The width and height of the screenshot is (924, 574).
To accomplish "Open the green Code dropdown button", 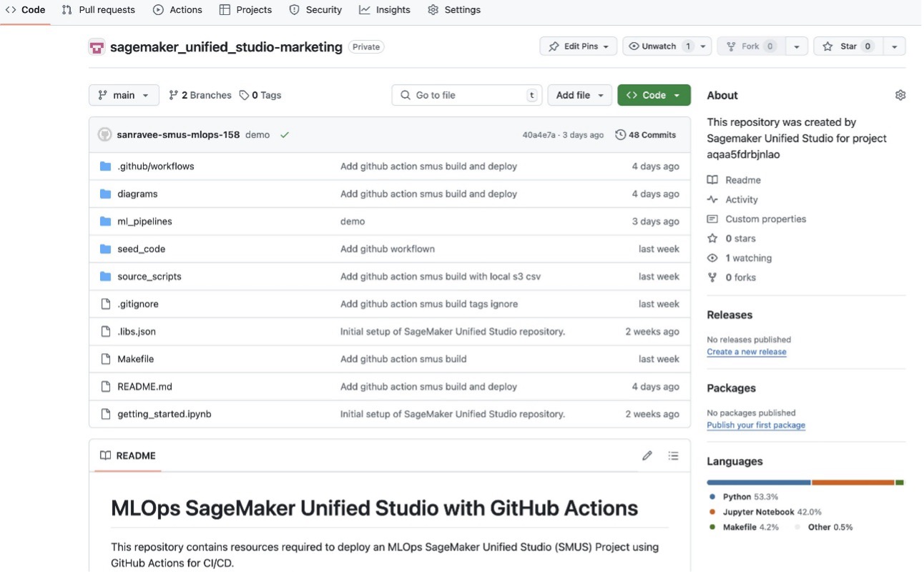I will [x=654, y=95].
